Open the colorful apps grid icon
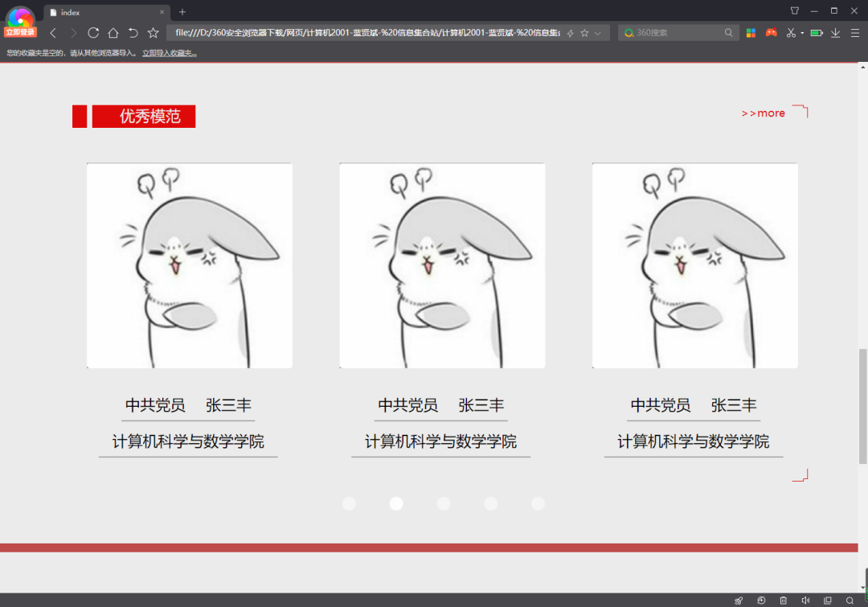Image resolution: width=868 pixels, height=607 pixels. [x=751, y=33]
